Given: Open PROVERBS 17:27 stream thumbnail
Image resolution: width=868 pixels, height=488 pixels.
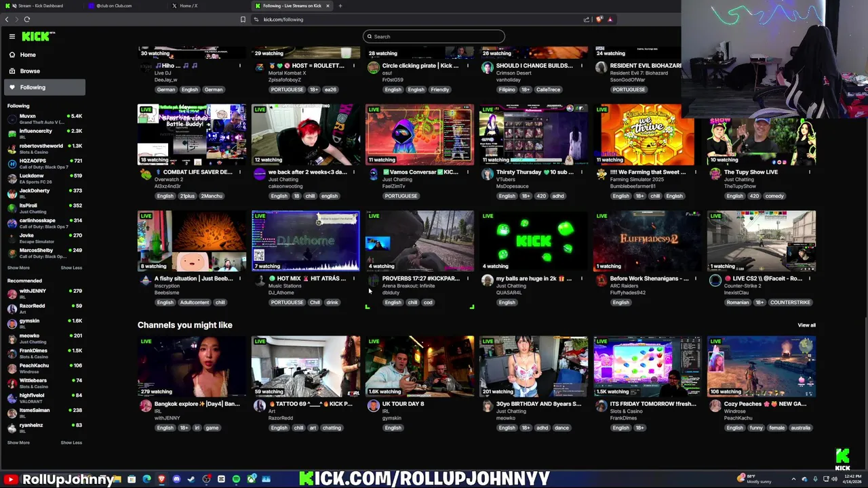Looking at the screenshot, I should coord(420,241).
